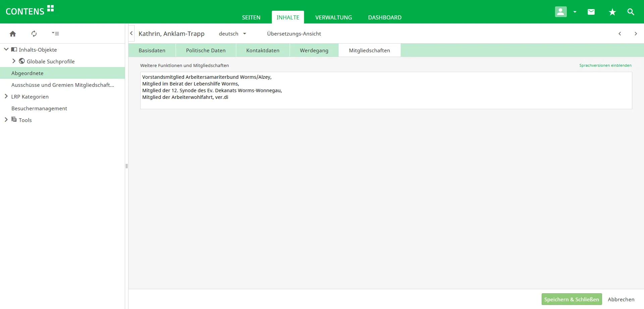Click the search magnifier icon
Viewport: 644px width, 309px height.
631,12
